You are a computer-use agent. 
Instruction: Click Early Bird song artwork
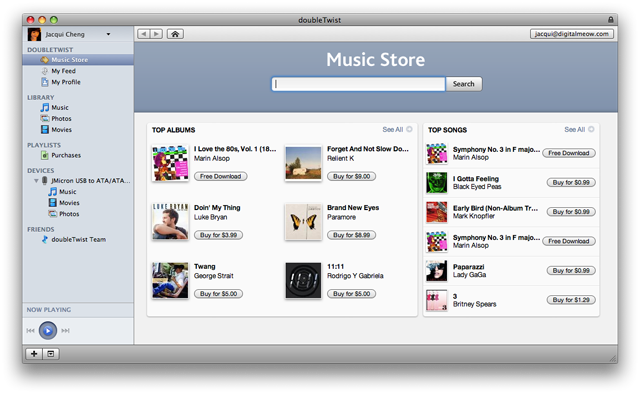pos(437,212)
